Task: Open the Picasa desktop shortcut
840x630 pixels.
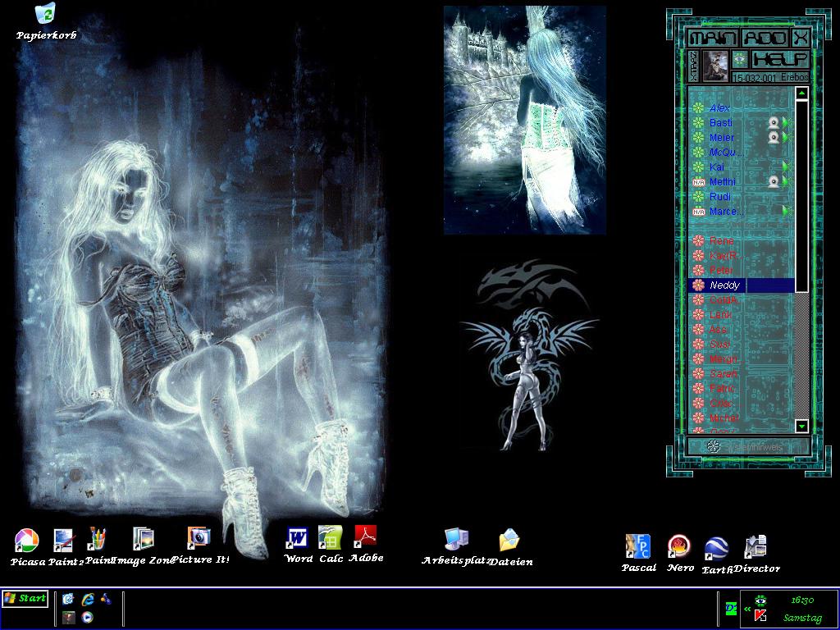Action: pyautogui.click(x=26, y=541)
